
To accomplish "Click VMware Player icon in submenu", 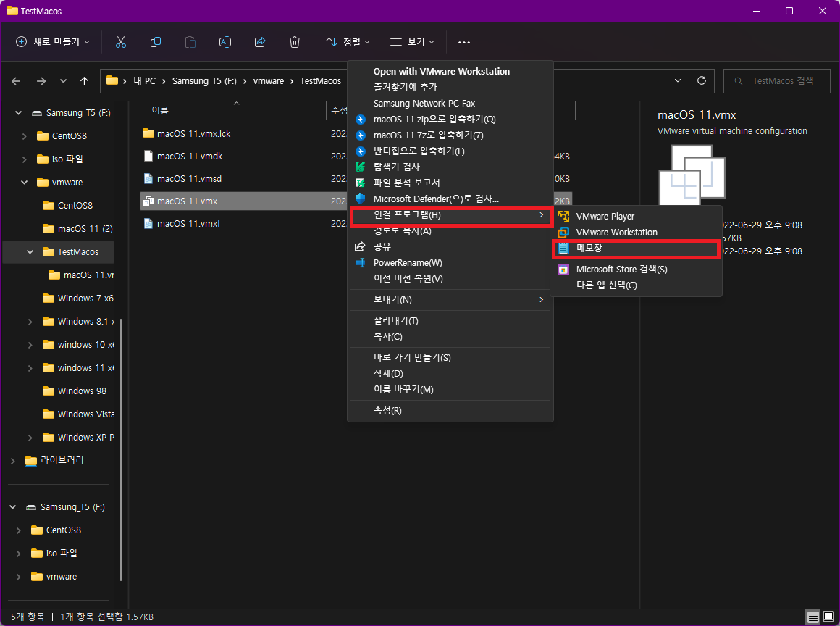I will 563,216.
